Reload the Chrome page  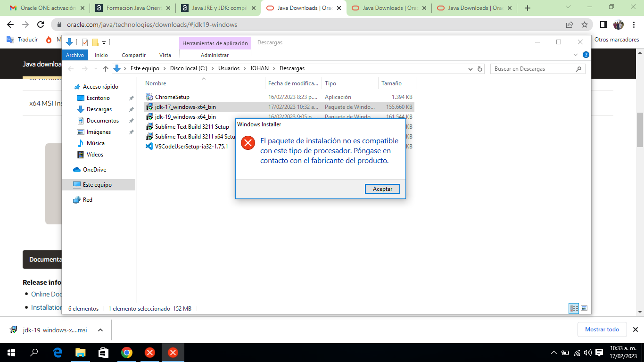[x=41, y=25]
